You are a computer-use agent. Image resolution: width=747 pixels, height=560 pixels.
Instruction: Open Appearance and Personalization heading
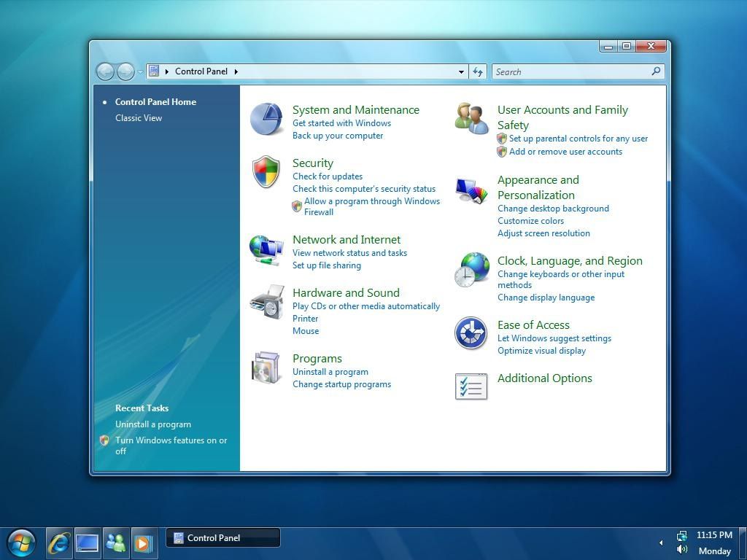(x=538, y=187)
